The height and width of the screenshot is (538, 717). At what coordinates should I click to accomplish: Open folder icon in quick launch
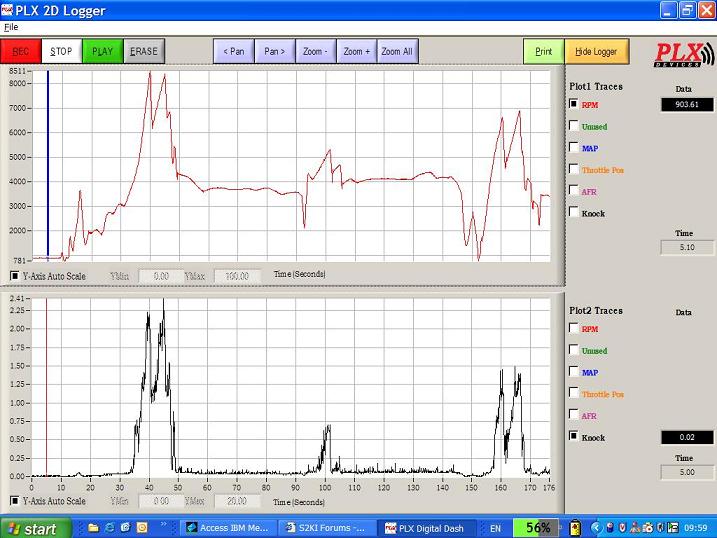coord(94,528)
